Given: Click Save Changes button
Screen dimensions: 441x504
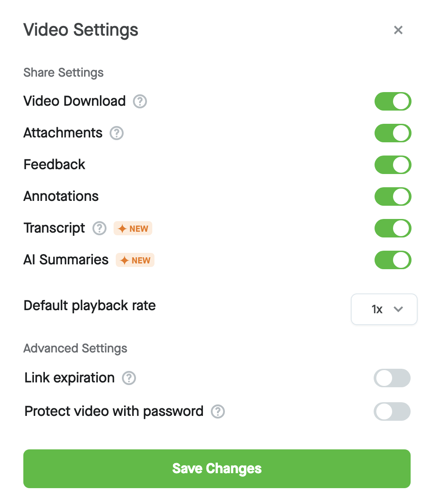Looking at the screenshot, I should click(217, 469).
